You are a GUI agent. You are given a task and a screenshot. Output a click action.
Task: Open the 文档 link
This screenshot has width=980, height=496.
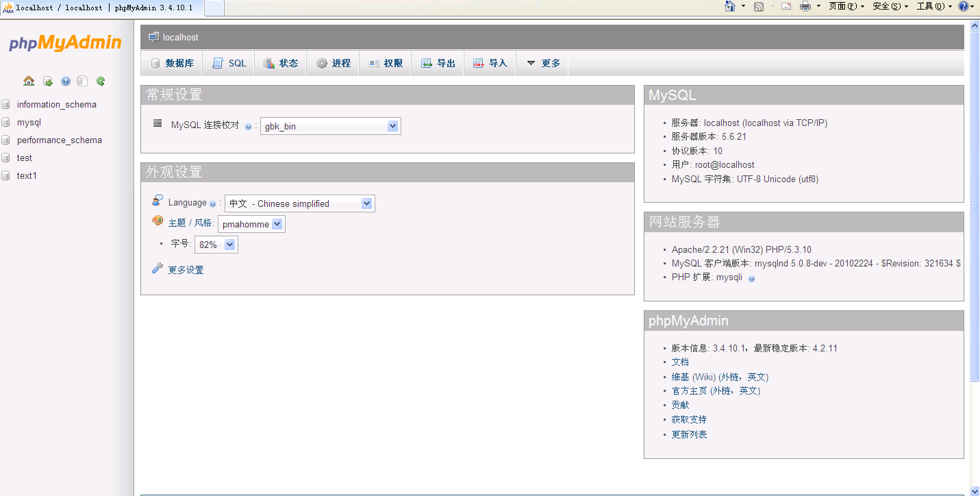pyautogui.click(x=680, y=362)
